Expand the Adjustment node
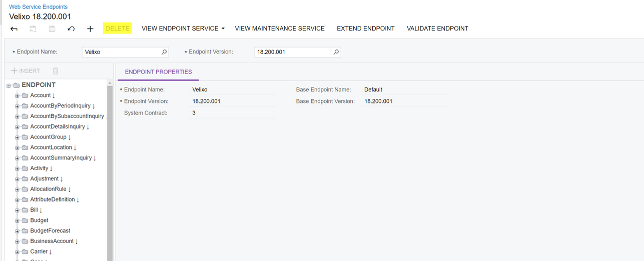This screenshot has height=261, width=644. [x=17, y=179]
